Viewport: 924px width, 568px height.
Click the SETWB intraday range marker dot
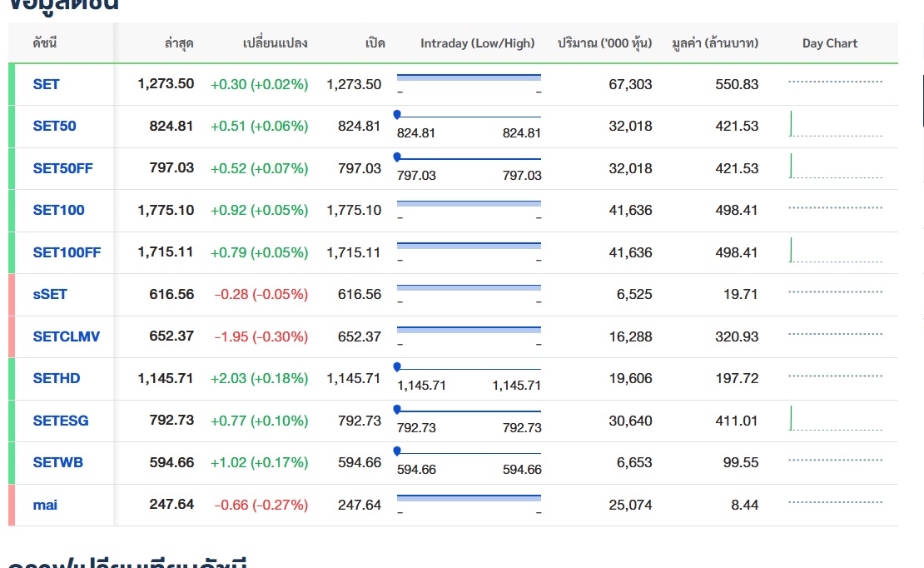coord(397,451)
